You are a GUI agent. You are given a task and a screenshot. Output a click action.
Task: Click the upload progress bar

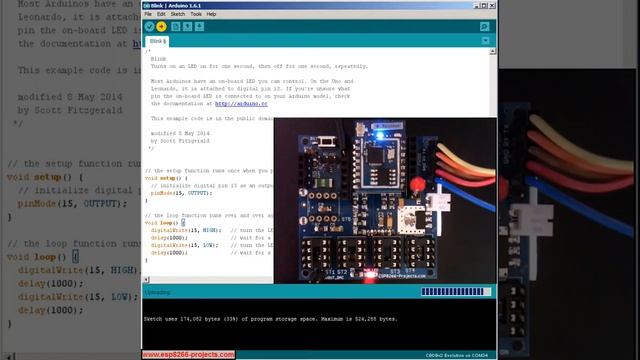(456, 291)
